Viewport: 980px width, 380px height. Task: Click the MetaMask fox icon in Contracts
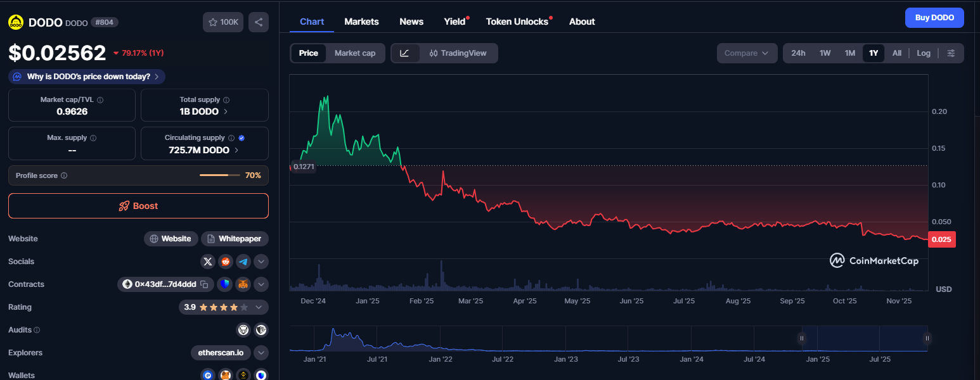click(243, 284)
